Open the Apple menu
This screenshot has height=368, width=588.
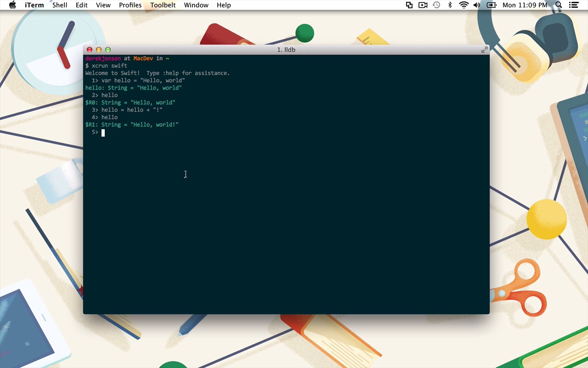[12, 5]
